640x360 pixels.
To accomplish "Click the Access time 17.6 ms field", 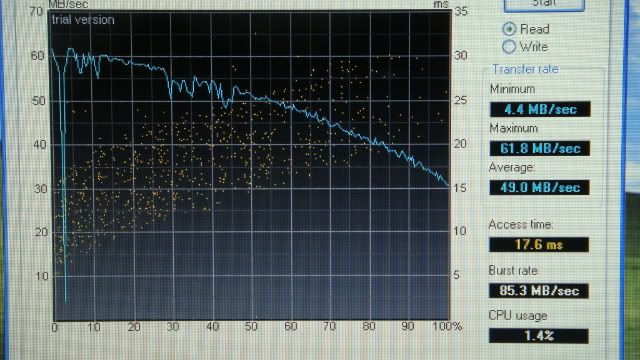I will coord(539,244).
